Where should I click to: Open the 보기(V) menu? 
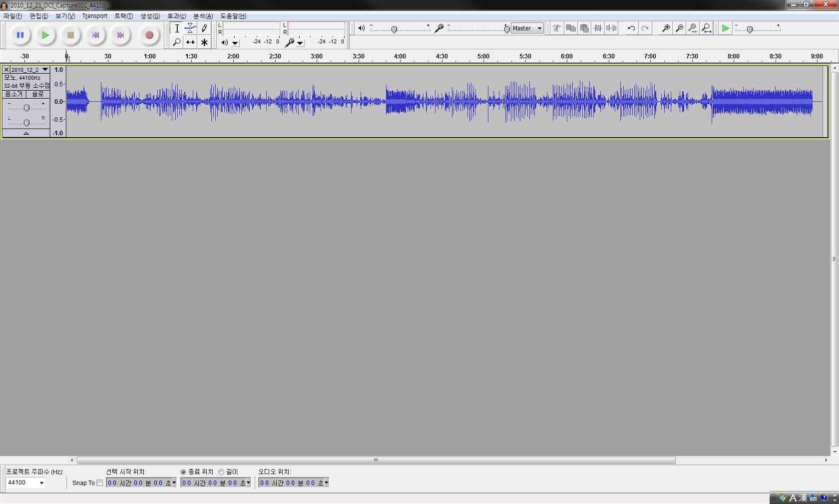point(65,16)
